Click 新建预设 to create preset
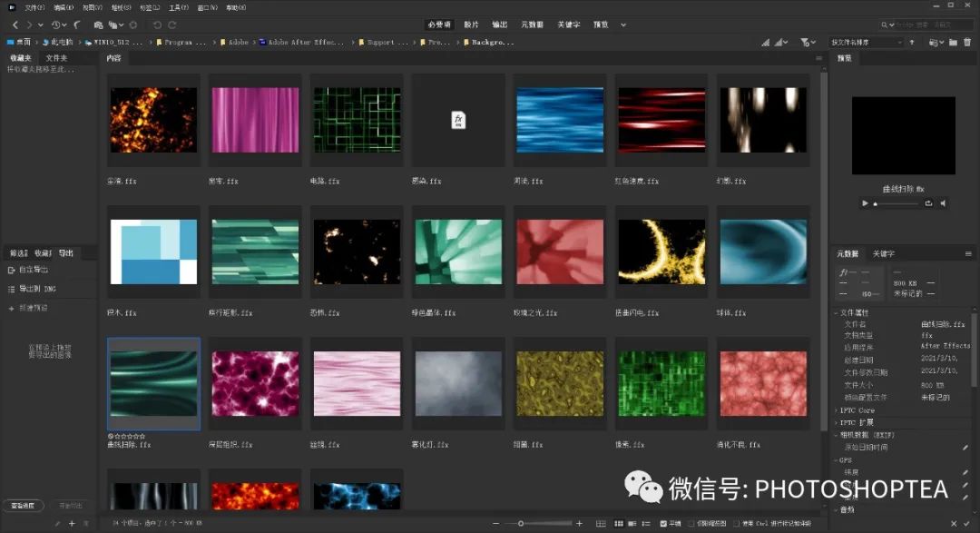The image size is (980, 533). click(28, 309)
